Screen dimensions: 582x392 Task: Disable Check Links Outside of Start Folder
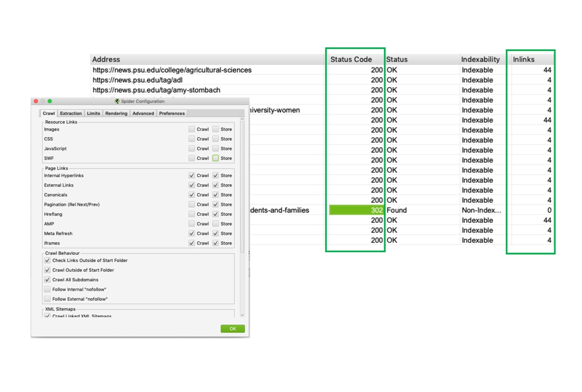click(x=48, y=261)
